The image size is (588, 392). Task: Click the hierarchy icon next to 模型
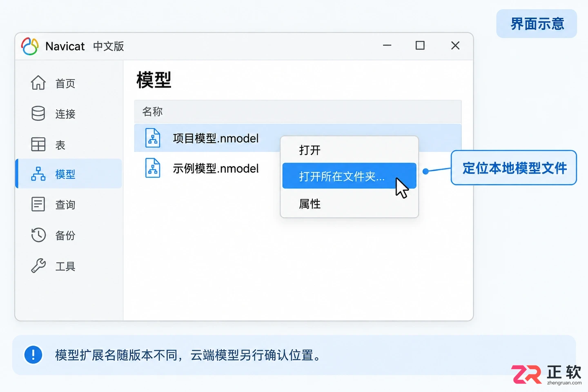click(x=38, y=174)
